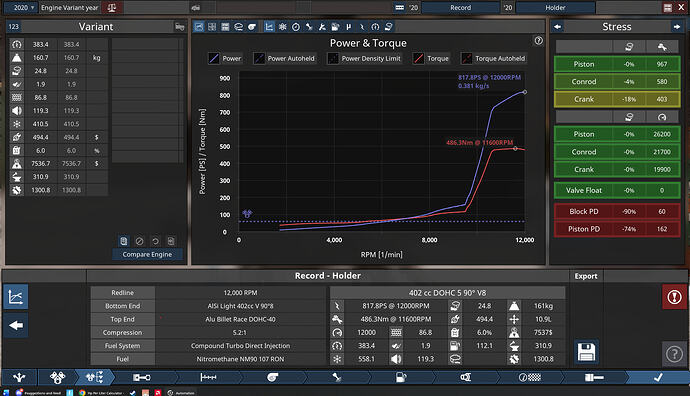Toggle the Power Density Limit legend

[364, 58]
